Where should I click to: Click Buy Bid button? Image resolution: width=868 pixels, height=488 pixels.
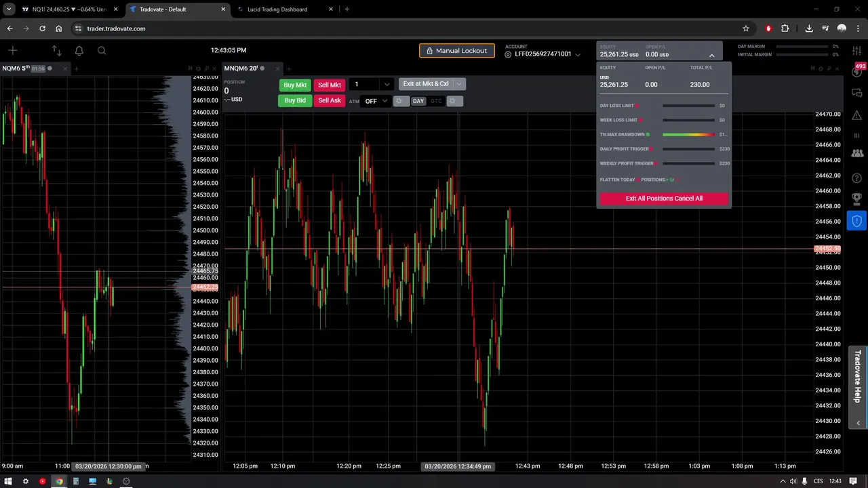(295, 100)
